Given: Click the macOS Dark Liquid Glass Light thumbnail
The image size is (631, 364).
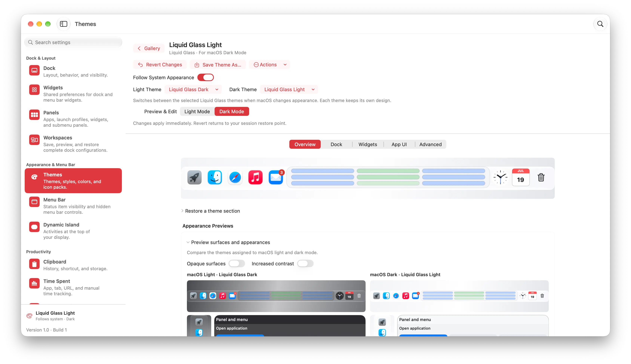Looking at the screenshot, I should pyautogui.click(x=459, y=296).
